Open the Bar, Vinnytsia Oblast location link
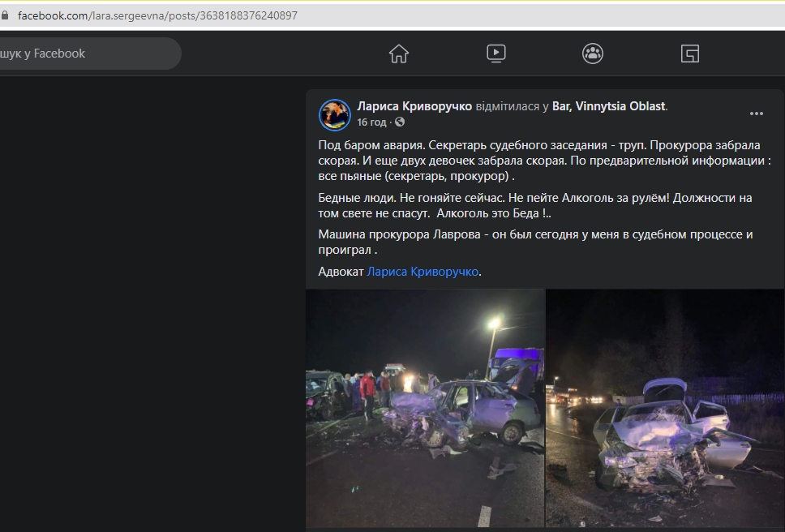785x532 pixels. (x=609, y=106)
